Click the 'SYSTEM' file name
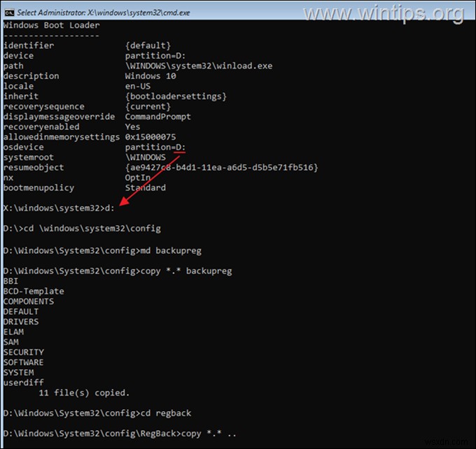The width and height of the screenshot is (476, 449). (19, 373)
